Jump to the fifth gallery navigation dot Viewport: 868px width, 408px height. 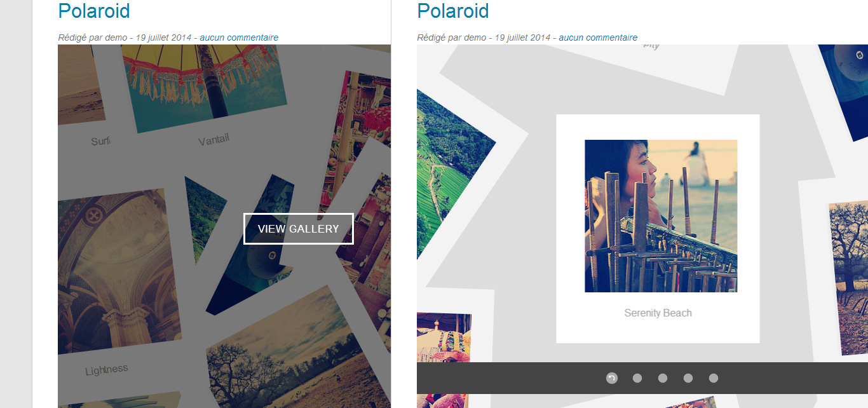[x=714, y=378]
